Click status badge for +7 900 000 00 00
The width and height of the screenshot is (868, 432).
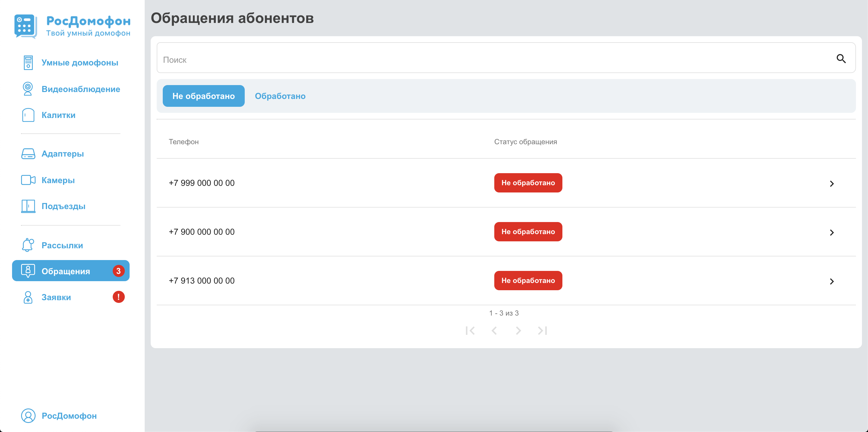(x=528, y=232)
